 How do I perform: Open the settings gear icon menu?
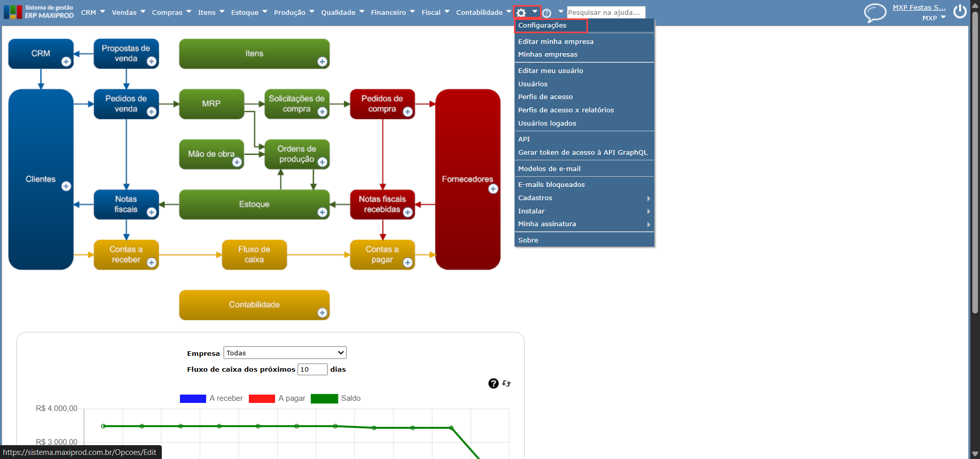coord(521,13)
